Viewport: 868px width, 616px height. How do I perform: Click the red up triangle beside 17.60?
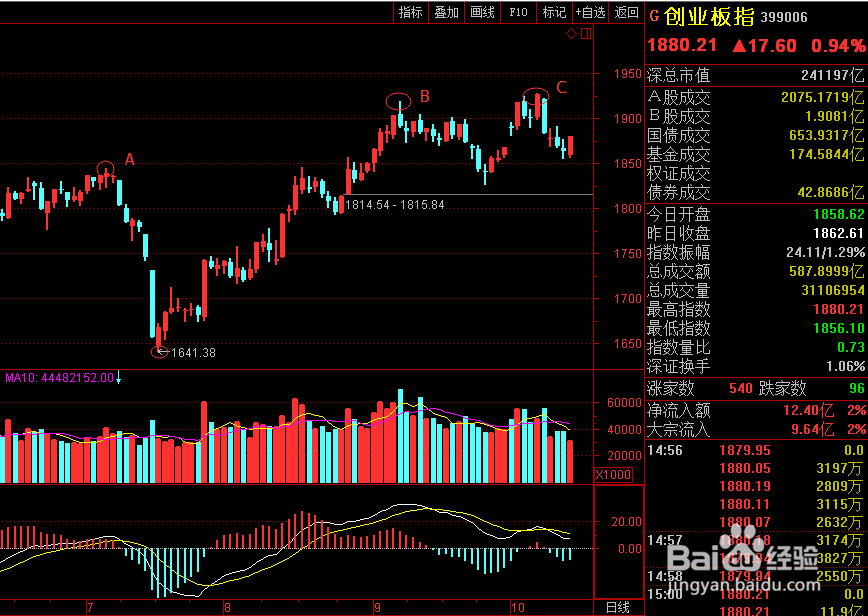(x=740, y=46)
